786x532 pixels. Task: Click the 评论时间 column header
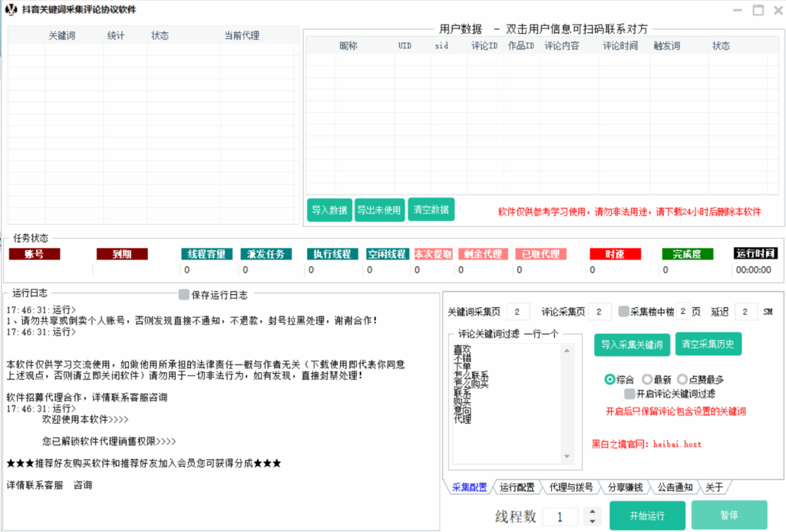click(x=620, y=45)
